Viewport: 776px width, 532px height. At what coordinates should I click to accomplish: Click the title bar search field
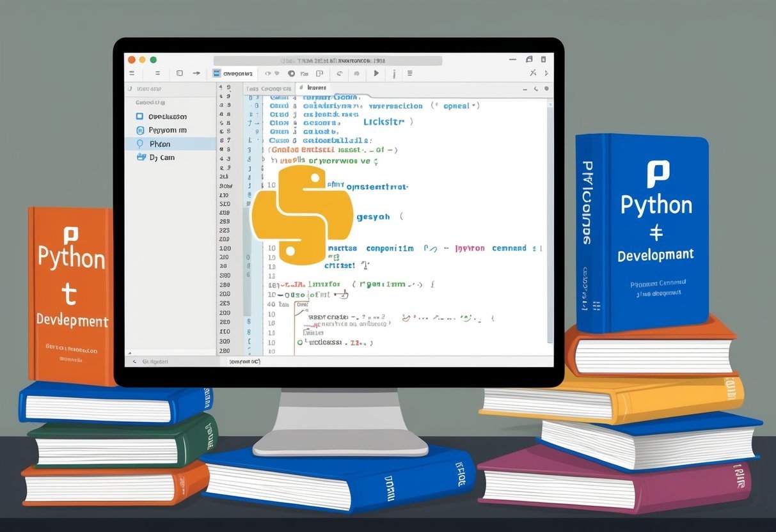(x=328, y=60)
